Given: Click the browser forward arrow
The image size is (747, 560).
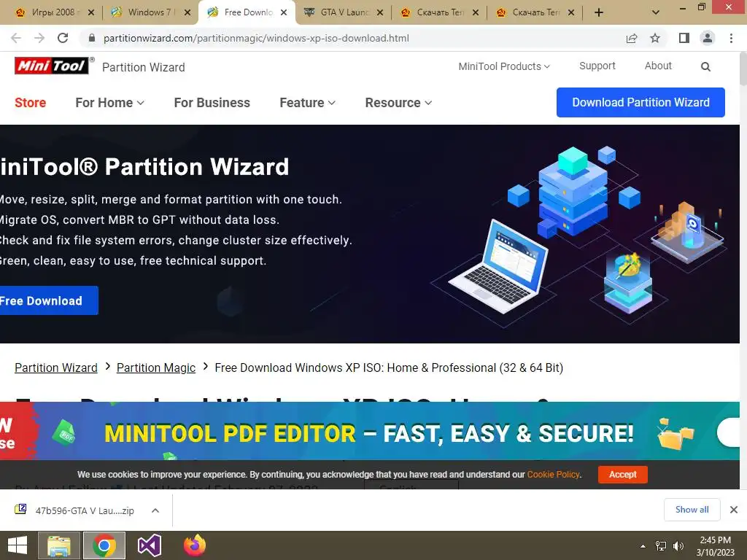Looking at the screenshot, I should pyautogui.click(x=39, y=38).
